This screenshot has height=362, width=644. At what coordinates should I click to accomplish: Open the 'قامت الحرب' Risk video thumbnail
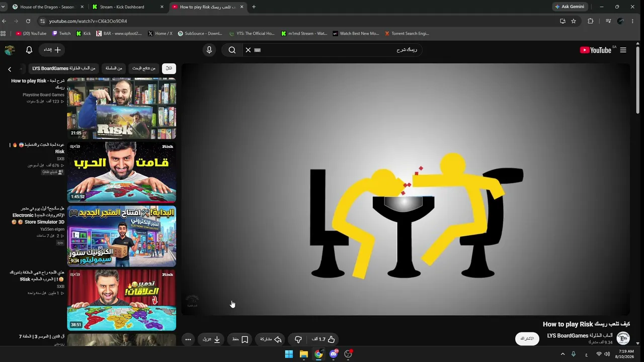coord(121,172)
